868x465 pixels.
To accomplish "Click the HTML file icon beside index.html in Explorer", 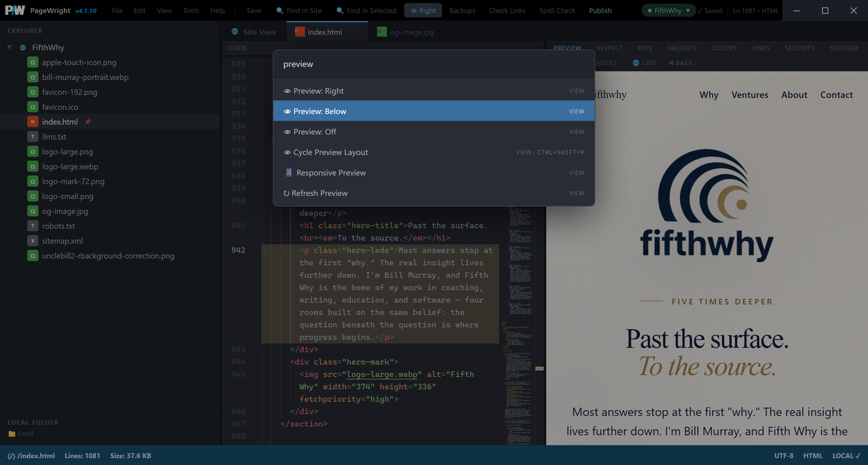I will coord(33,122).
